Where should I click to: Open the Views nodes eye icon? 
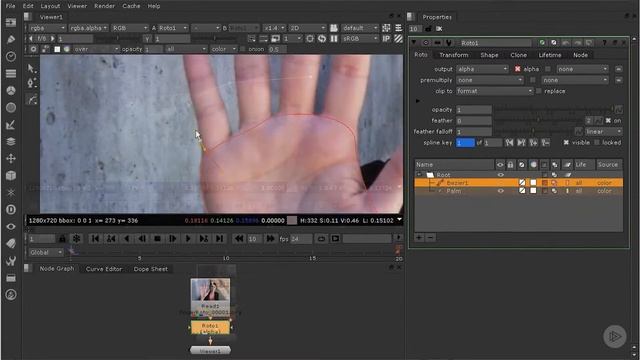click(x=11, y=227)
